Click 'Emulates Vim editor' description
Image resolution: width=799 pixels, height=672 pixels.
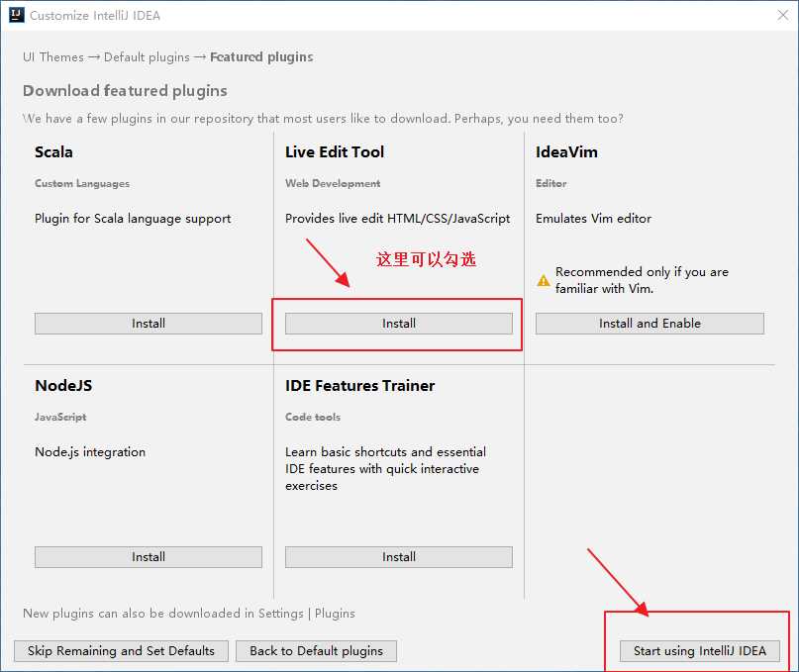(594, 219)
